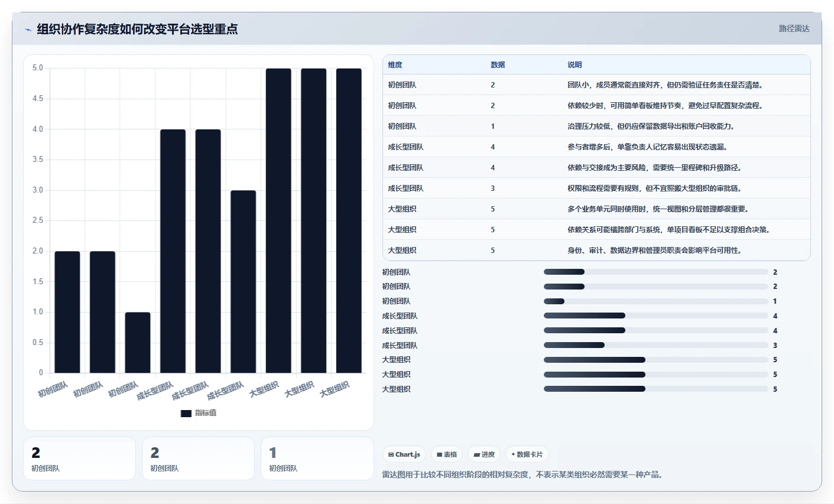Click the 数据卡片 chip

[x=527, y=454]
